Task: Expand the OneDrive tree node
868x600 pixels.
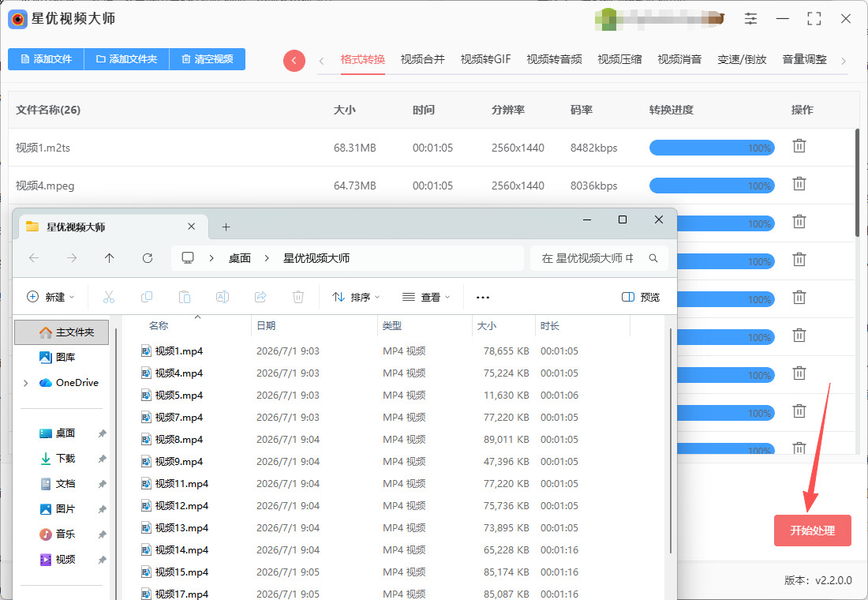Action: [25, 383]
